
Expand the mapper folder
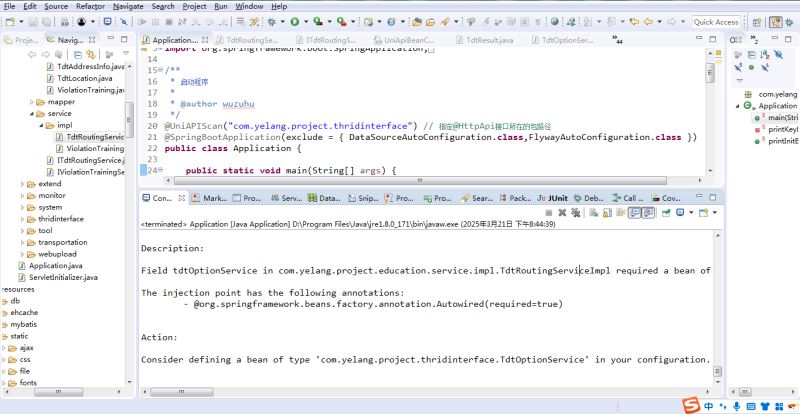(32, 102)
